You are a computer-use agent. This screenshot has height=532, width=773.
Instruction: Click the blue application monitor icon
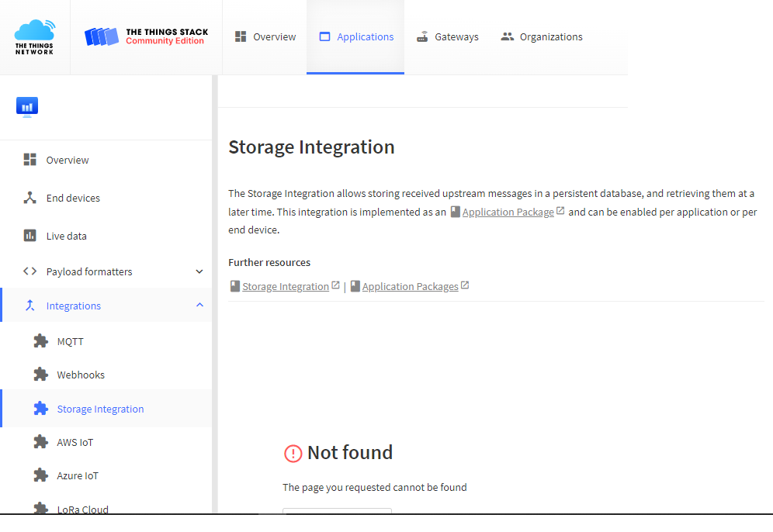(27, 107)
